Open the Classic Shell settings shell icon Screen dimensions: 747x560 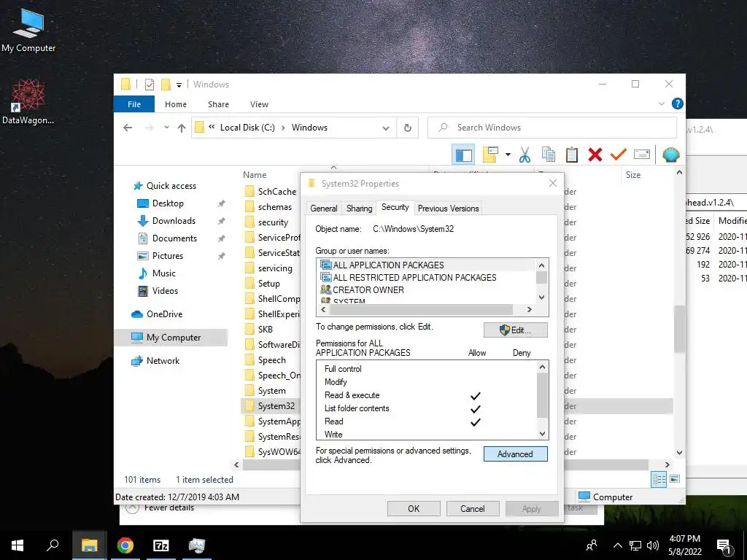(671, 155)
